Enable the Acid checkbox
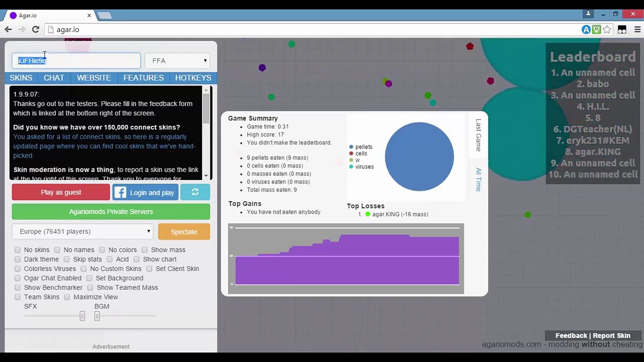Screen dimensions: 644x362 tap(110, 259)
